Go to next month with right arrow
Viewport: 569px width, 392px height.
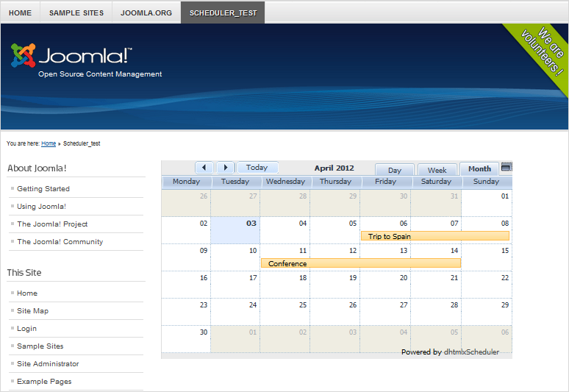click(226, 168)
